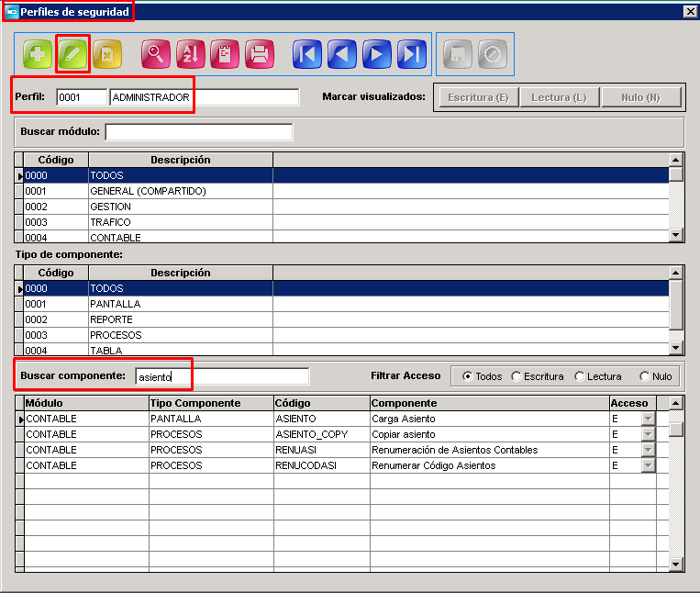Image resolution: width=700 pixels, height=593 pixels.
Task: Click the yellow delete record icon
Action: [107, 54]
